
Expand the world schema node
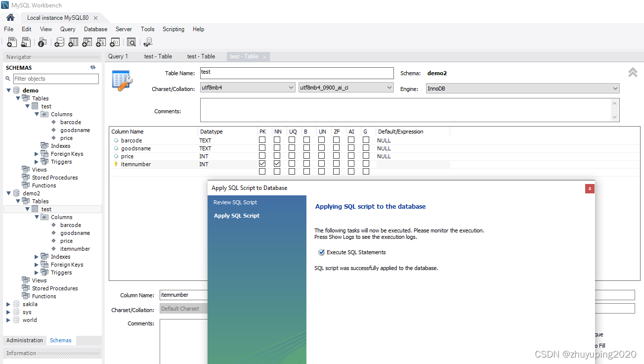[8, 320]
